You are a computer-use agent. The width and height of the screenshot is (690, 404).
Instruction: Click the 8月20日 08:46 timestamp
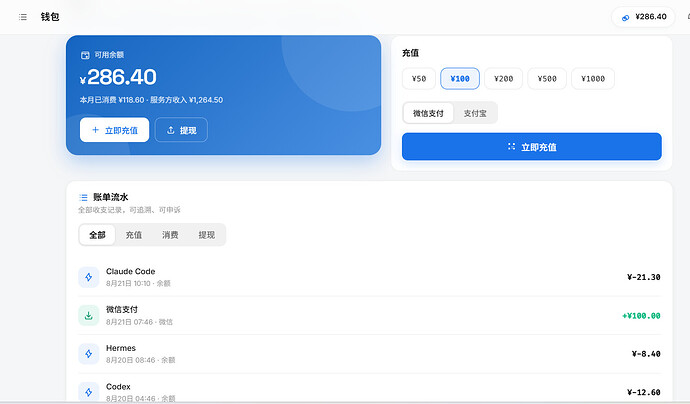click(x=131, y=360)
